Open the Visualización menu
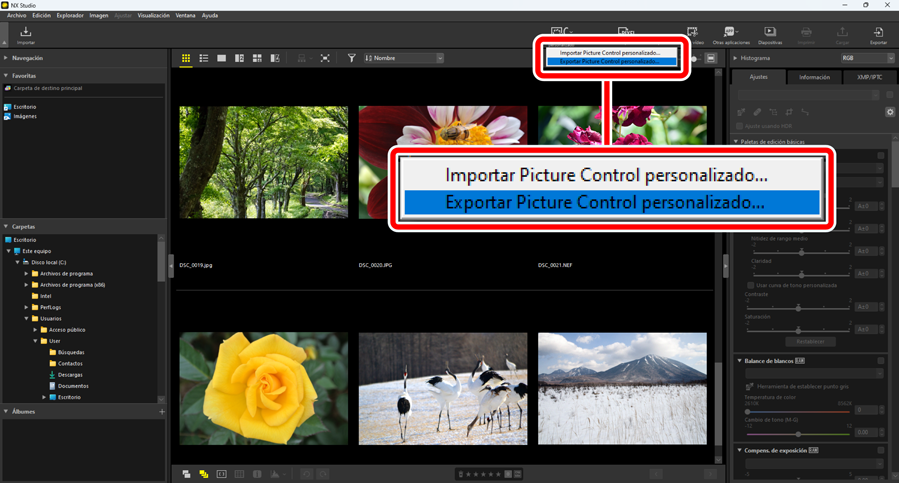The width and height of the screenshot is (899, 483). (x=153, y=16)
